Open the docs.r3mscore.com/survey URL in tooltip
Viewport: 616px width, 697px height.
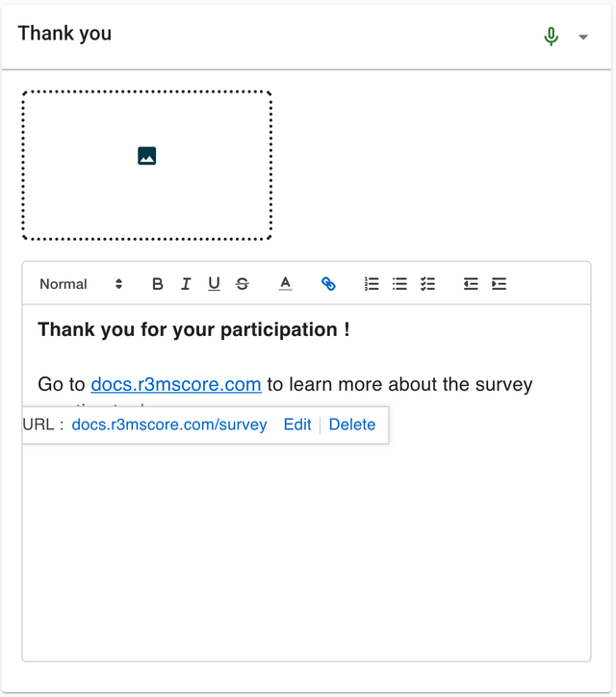tap(169, 425)
